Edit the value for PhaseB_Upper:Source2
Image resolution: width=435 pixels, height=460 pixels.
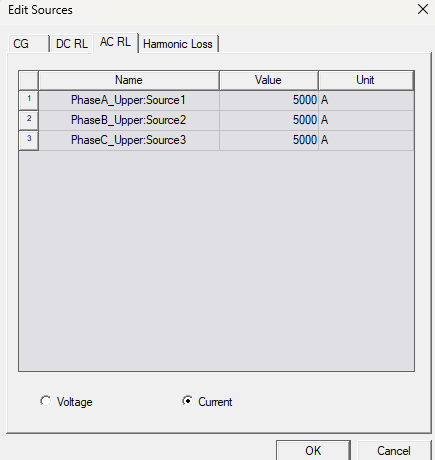(269, 120)
